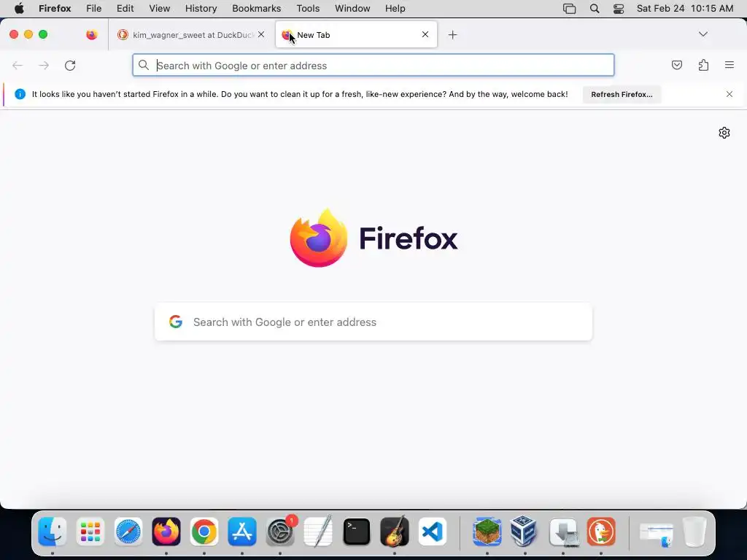
Task: Click the Firefox icon in the Dock
Action: (166, 532)
